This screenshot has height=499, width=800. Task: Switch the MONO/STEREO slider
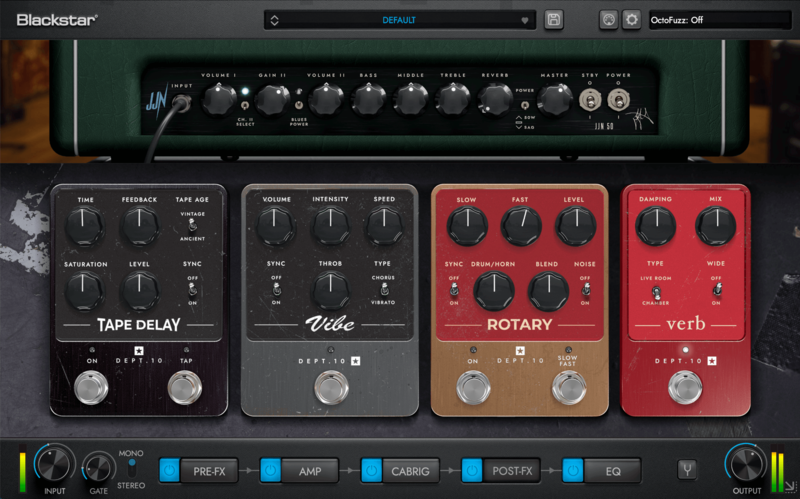pyautogui.click(x=132, y=468)
